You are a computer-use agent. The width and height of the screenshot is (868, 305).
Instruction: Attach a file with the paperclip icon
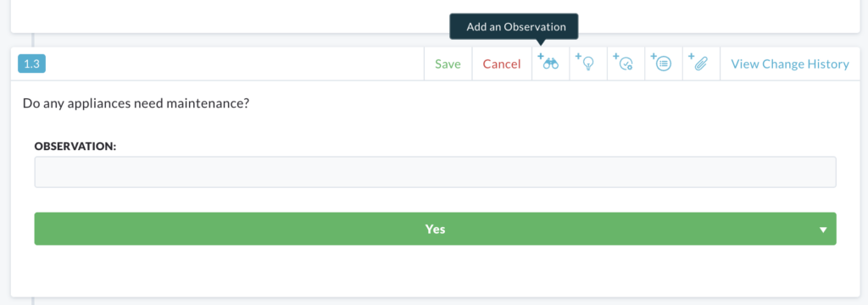coord(701,64)
